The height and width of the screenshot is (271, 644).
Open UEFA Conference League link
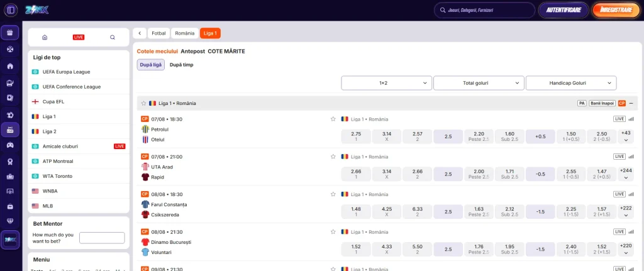tap(79, 87)
